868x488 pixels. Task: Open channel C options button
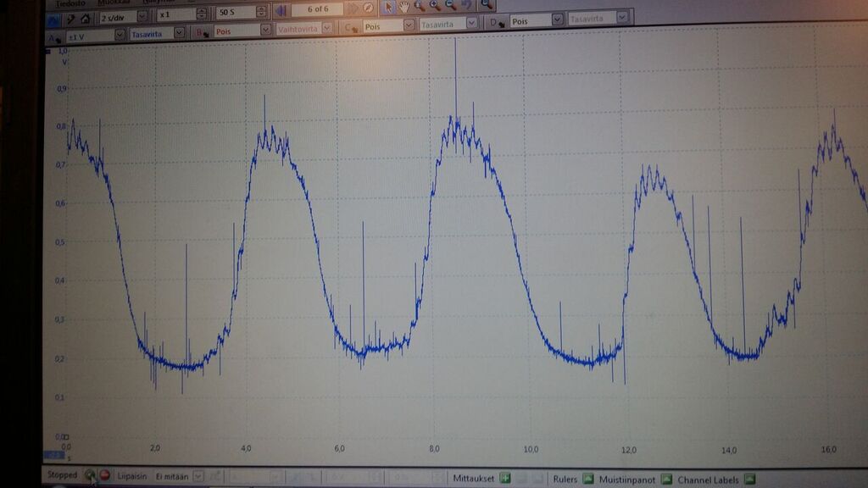(351, 27)
